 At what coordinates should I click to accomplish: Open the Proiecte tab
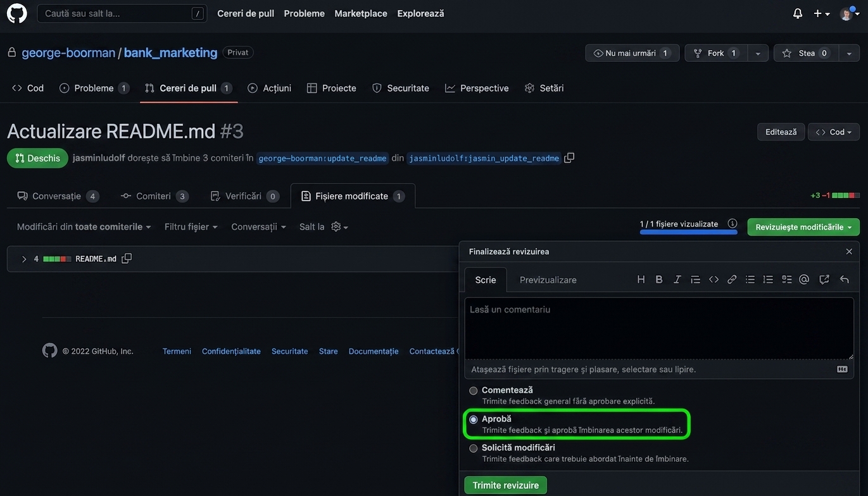(332, 88)
